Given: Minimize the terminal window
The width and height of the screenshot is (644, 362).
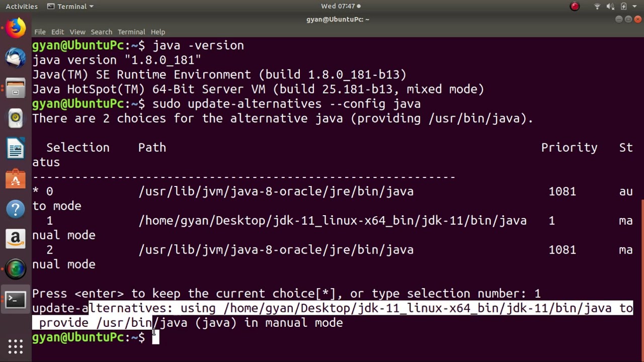Looking at the screenshot, I should coord(619,19).
